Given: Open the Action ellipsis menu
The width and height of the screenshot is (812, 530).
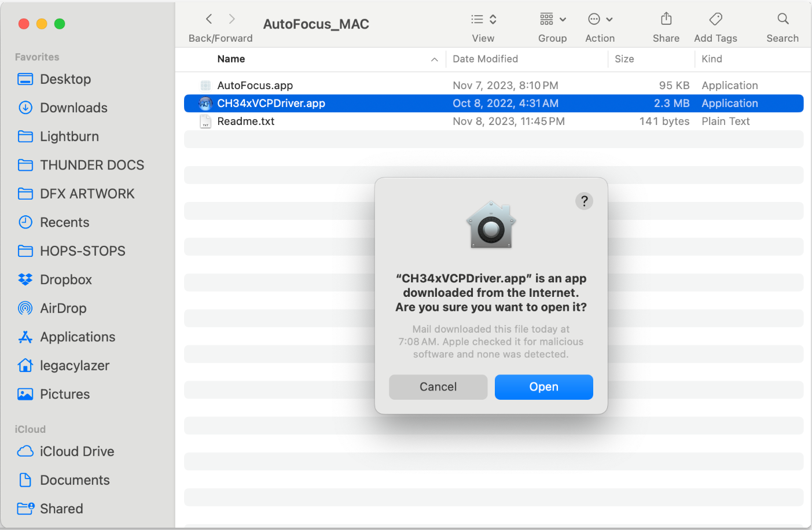Looking at the screenshot, I should point(600,19).
